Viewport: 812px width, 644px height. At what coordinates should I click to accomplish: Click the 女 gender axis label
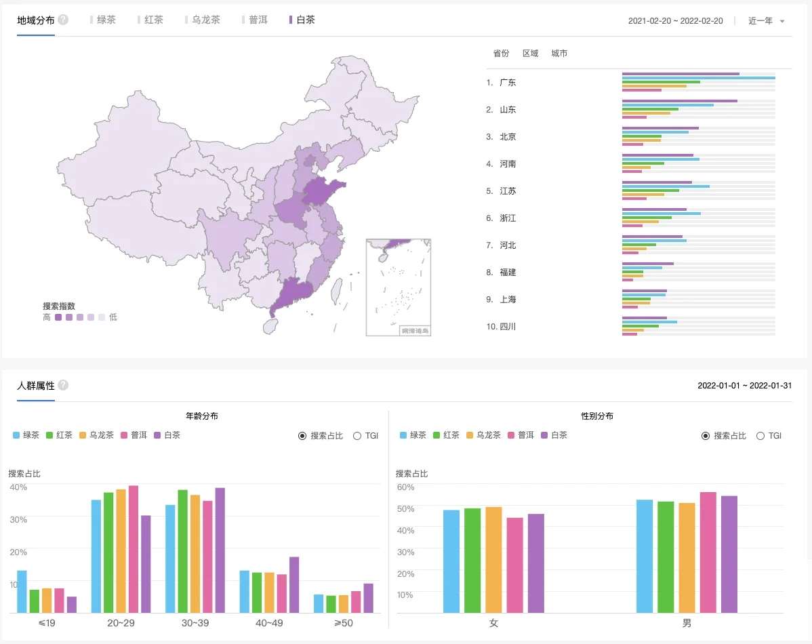493,623
